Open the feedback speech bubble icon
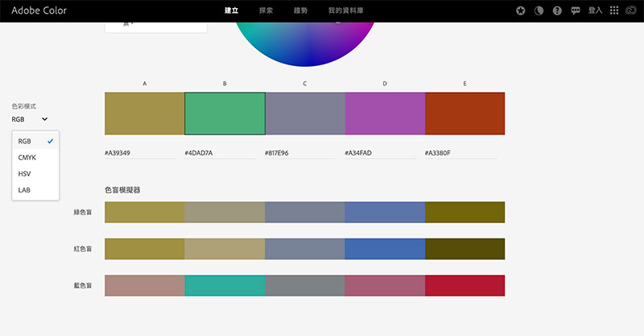The height and width of the screenshot is (336, 644). tap(575, 11)
